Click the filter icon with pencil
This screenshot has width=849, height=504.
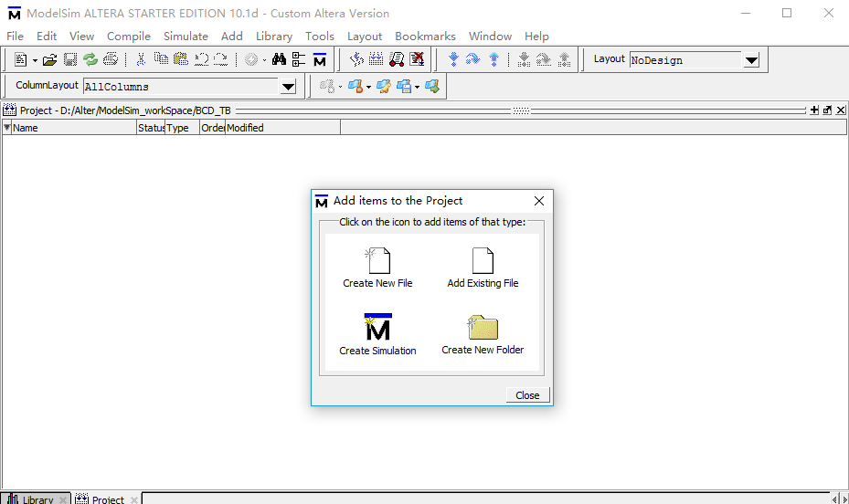click(x=383, y=86)
